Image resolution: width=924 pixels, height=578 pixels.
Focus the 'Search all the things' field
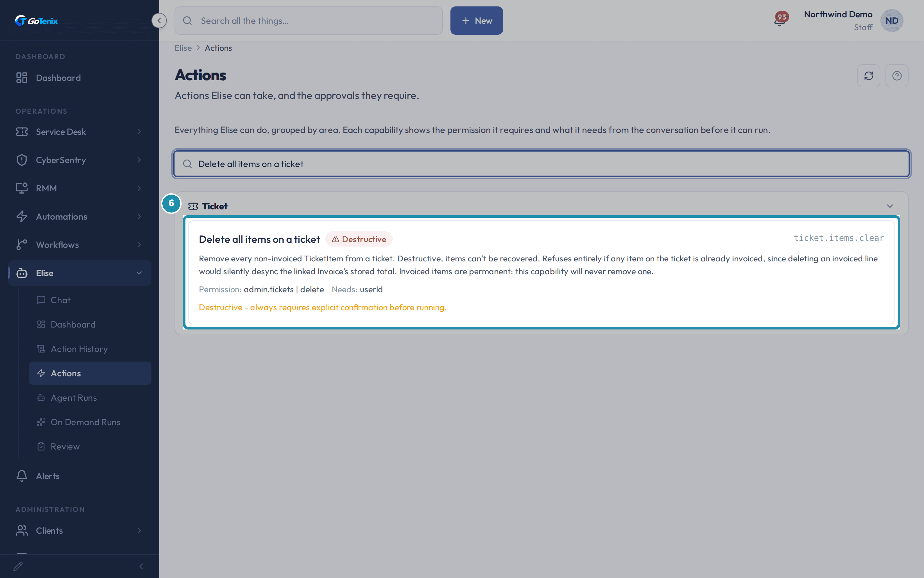(x=309, y=21)
